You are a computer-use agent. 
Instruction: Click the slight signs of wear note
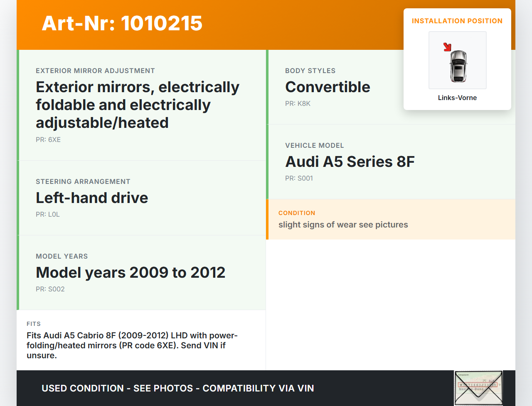[x=343, y=225]
